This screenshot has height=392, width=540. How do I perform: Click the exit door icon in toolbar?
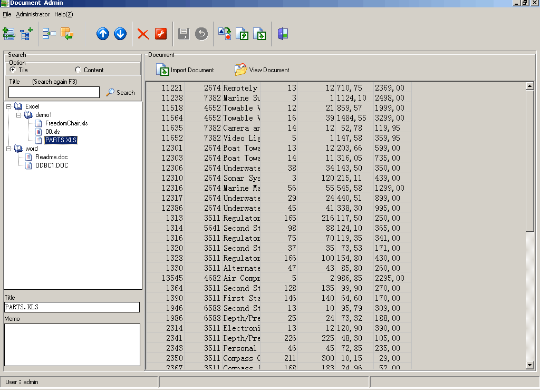pyautogui.click(x=283, y=34)
